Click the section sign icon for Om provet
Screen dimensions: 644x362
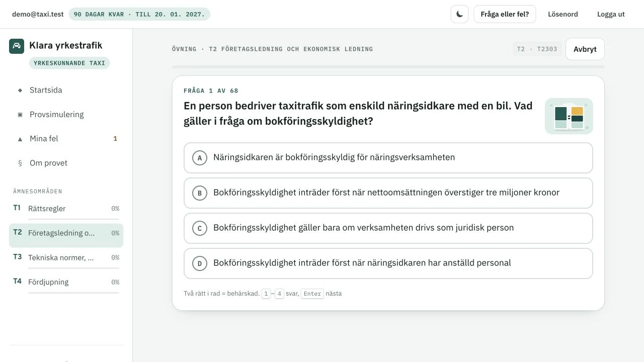pyautogui.click(x=20, y=163)
